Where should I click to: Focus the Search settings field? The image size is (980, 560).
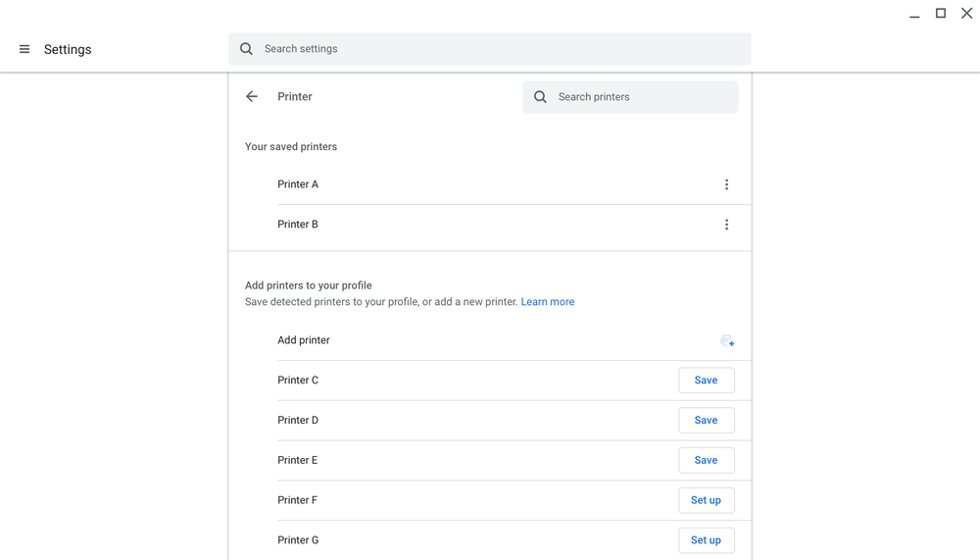(x=500, y=49)
